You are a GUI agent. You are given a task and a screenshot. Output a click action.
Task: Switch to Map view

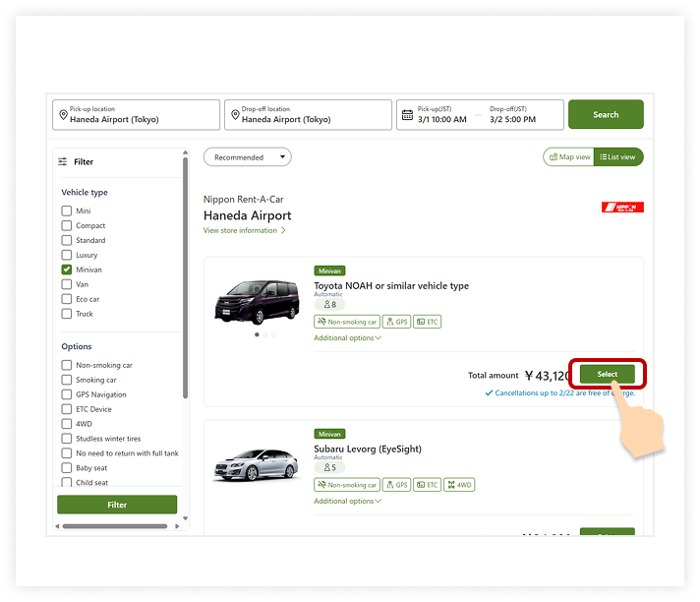click(x=568, y=157)
